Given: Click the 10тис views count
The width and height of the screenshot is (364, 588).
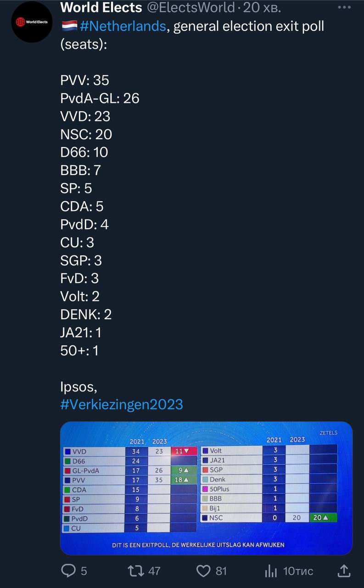Looking at the screenshot, I should [x=298, y=571].
